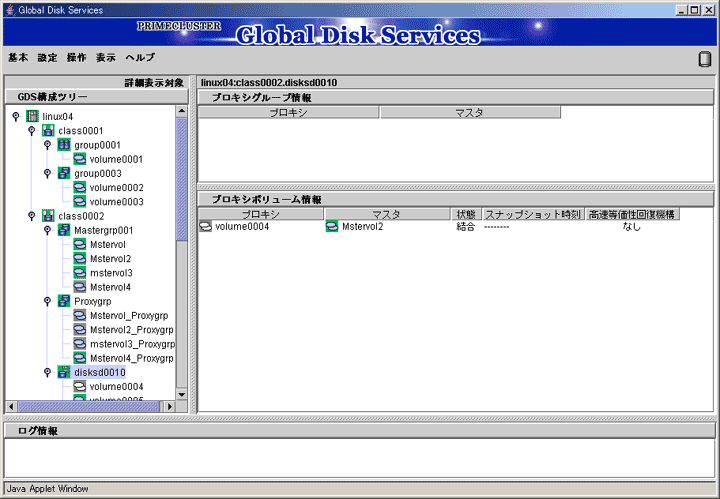Click Mstervol2 master icon in table row

(x=332, y=227)
